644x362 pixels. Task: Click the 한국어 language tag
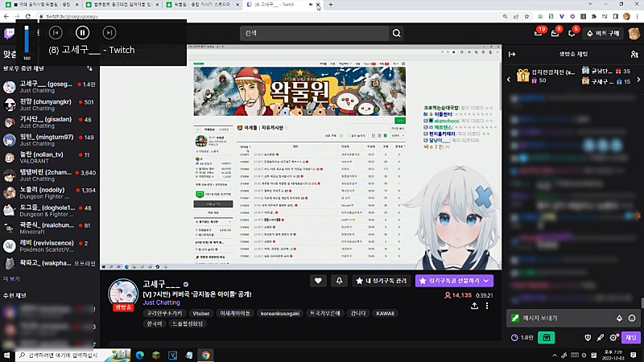pyautogui.click(x=155, y=323)
